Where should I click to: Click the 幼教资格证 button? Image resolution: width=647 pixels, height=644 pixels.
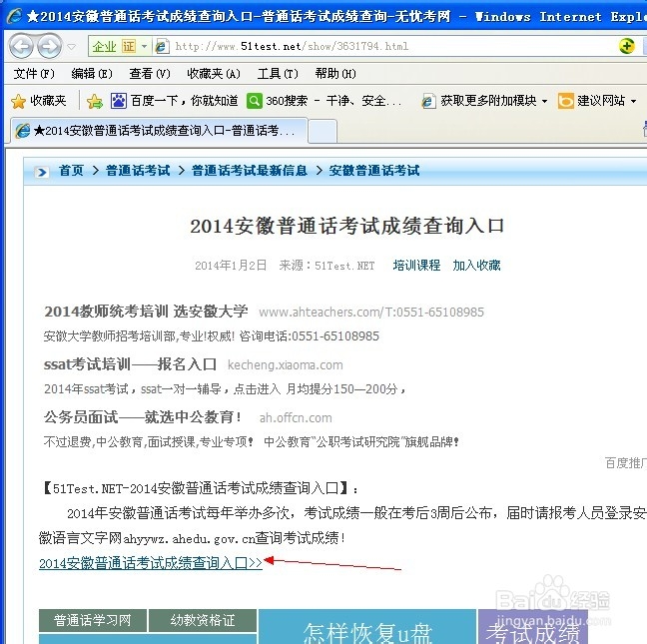tap(203, 620)
